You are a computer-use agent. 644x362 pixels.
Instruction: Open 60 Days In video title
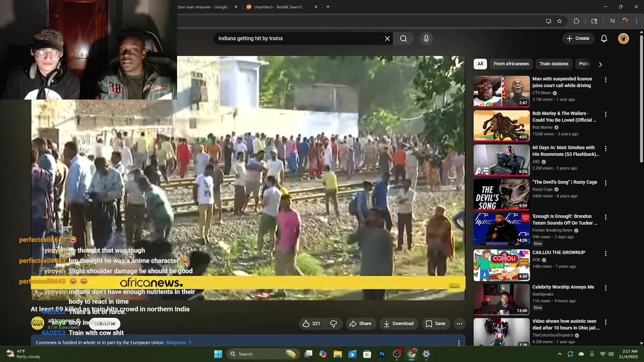566,151
